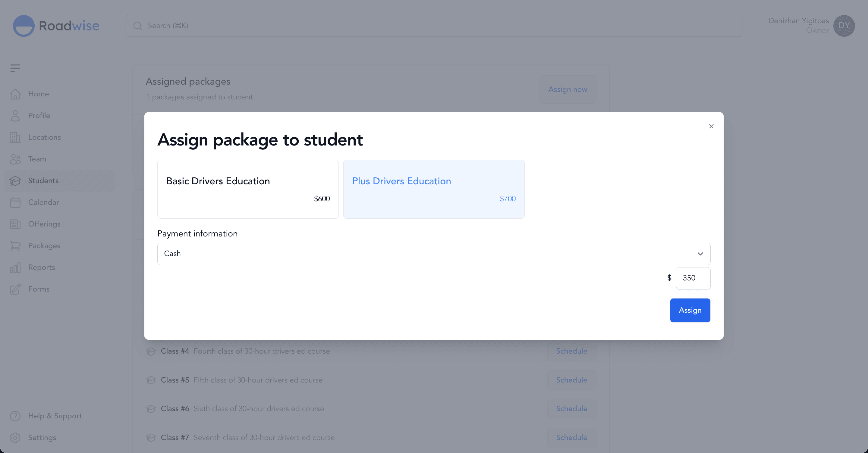868x453 pixels.
Task: Click the Offerings newspaper icon
Action: [15, 224]
